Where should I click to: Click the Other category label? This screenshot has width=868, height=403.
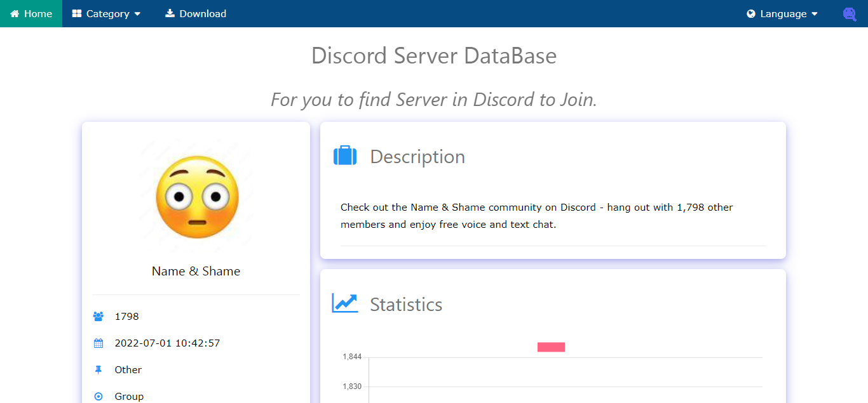point(128,369)
